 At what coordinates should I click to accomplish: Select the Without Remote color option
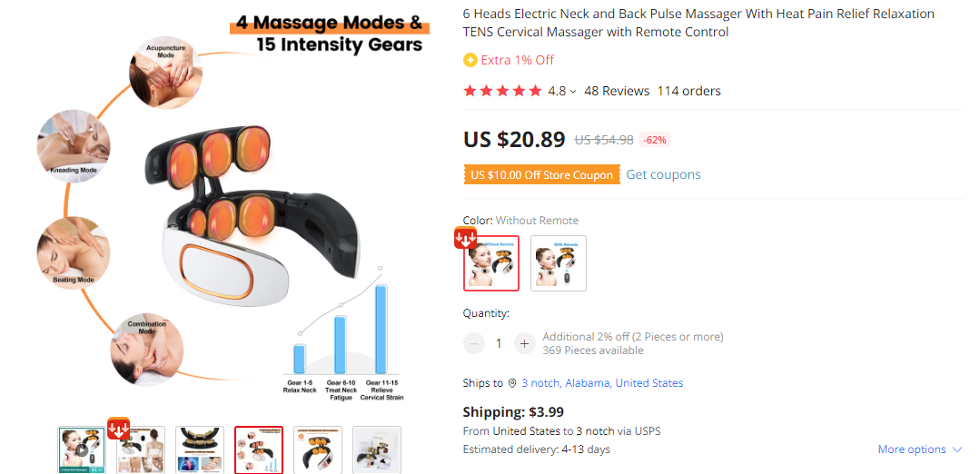491,263
